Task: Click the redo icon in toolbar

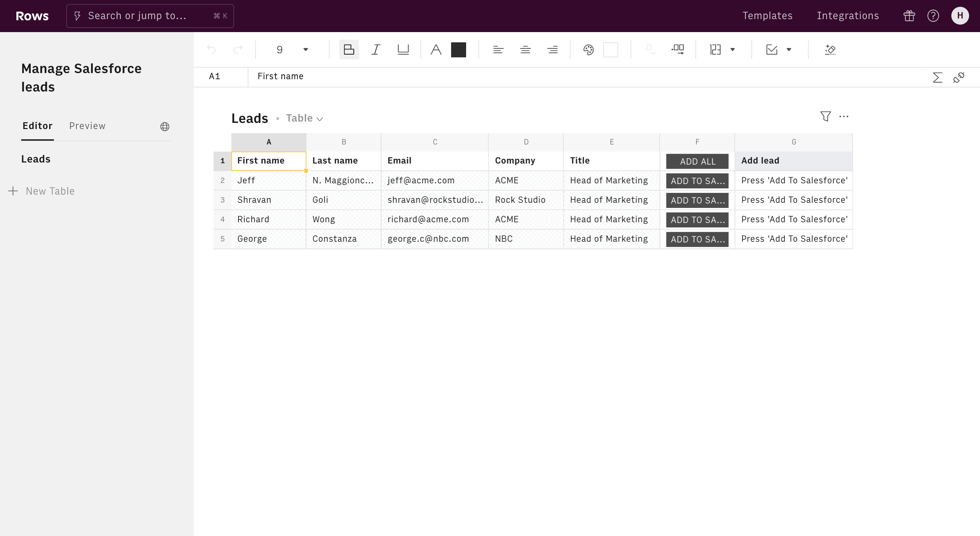Action: pyautogui.click(x=238, y=50)
